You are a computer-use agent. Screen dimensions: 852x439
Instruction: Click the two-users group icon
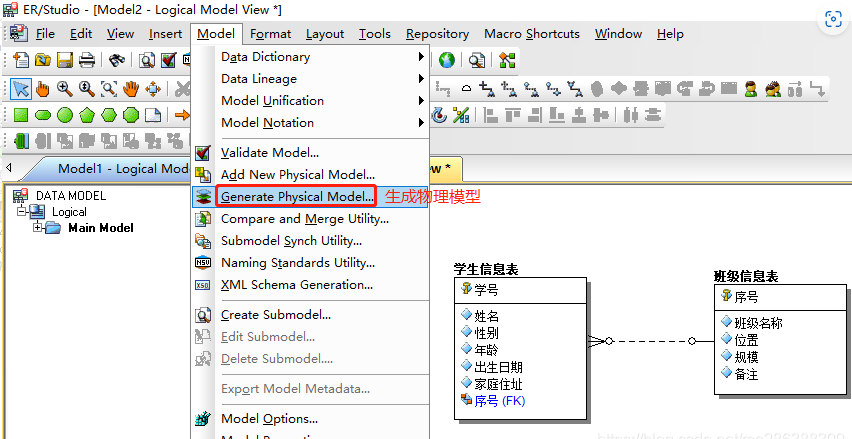[773, 88]
